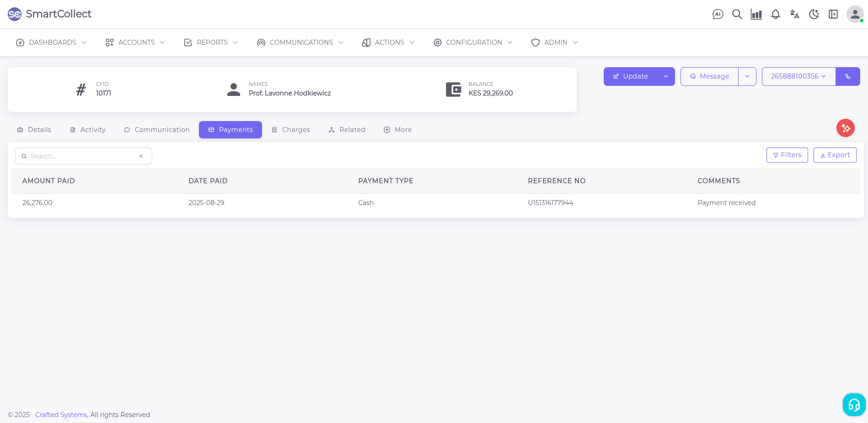Open the phone number 265888100356 dropdown

pyautogui.click(x=798, y=76)
